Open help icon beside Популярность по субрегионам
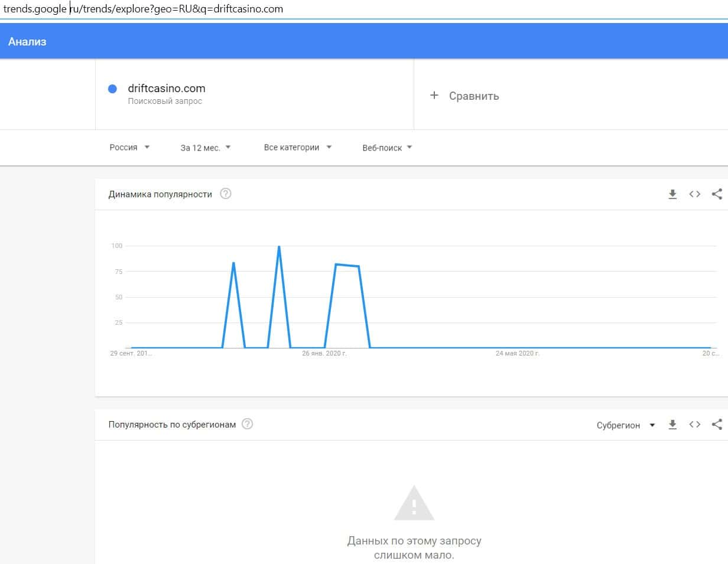This screenshot has height=564, width=728. (x=248, y=424)
